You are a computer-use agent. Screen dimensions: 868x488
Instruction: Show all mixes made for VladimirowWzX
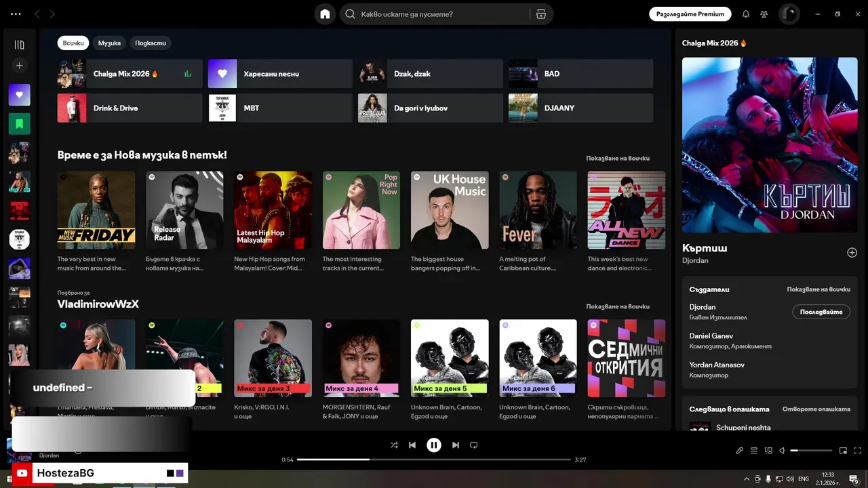(x=618, y=306)
